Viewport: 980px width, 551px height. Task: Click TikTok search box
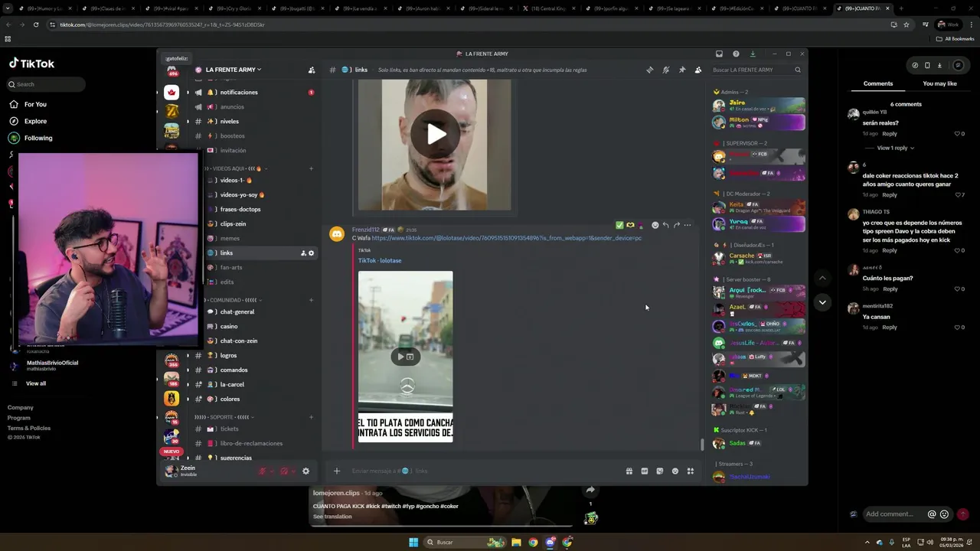46,84
